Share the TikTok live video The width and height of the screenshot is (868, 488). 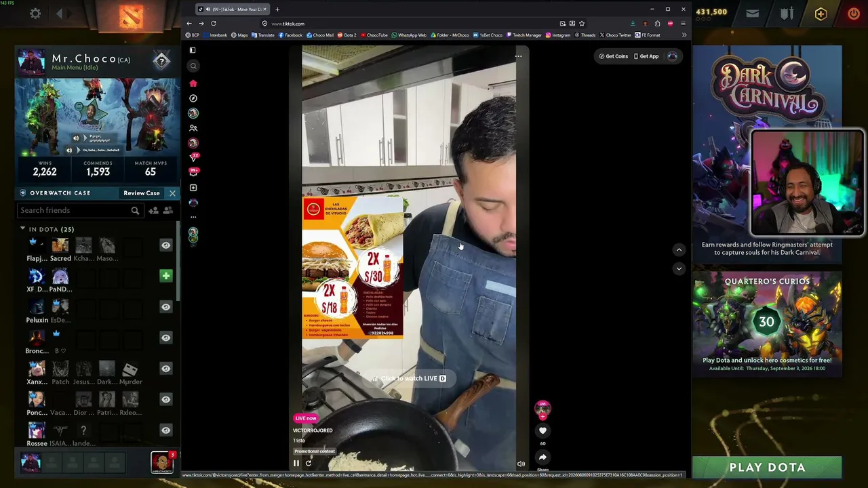click(542, 457)
